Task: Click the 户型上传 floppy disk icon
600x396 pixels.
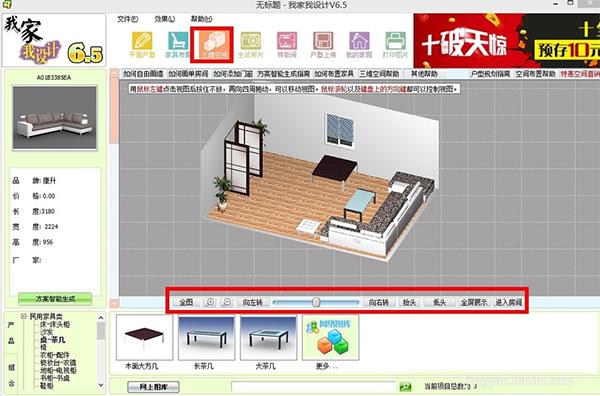Action: tap(323, 41)
